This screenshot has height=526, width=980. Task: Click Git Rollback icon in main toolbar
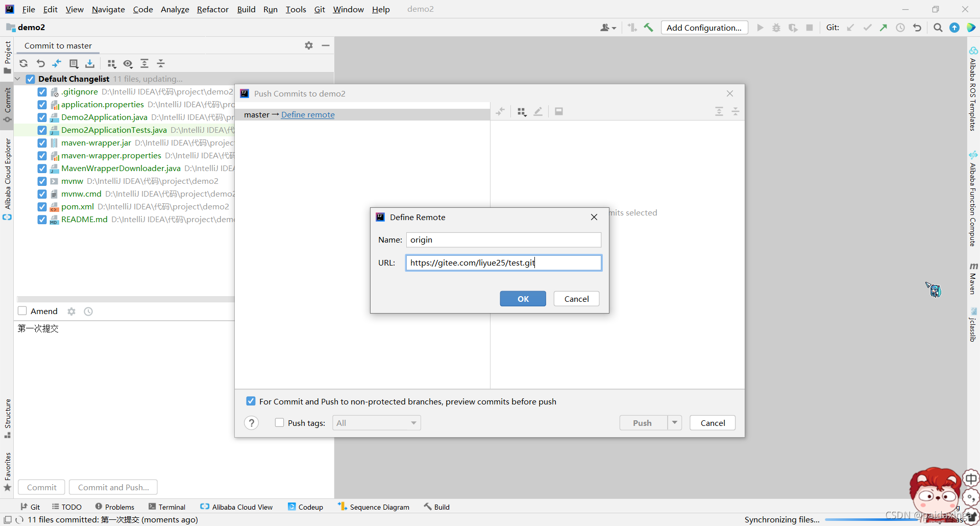pyautogui.click(x=917, y=28)
